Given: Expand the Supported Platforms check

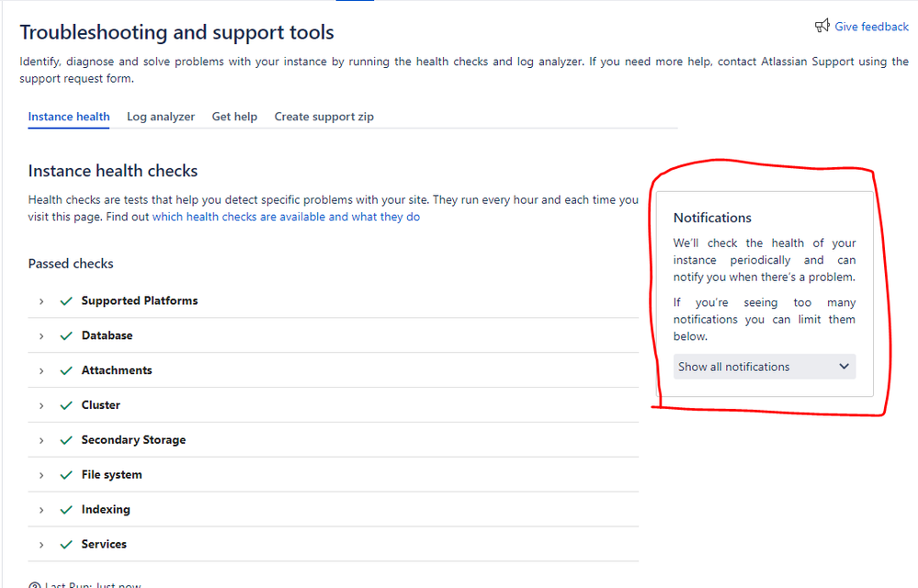Looking at the screenshot, I should pyautogui.click(x=41, y=301).
